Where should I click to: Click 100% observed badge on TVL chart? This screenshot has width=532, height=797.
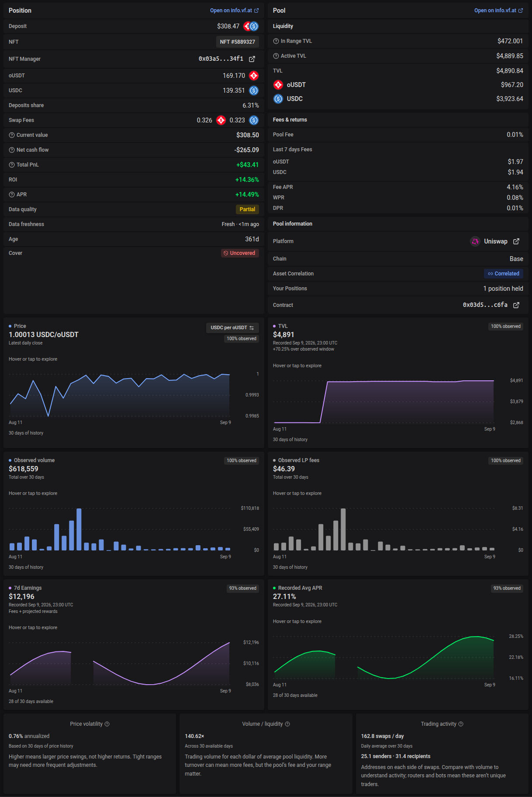pyautogui.click(x=506, y=327)
